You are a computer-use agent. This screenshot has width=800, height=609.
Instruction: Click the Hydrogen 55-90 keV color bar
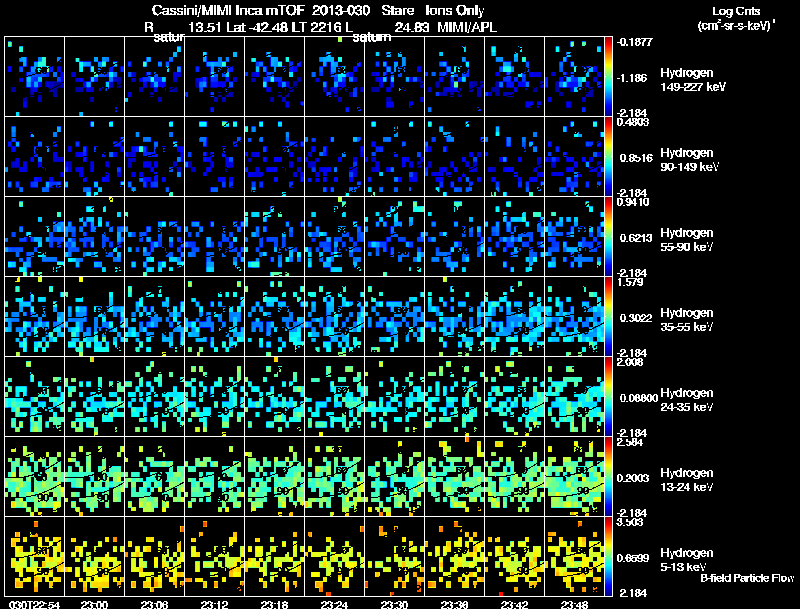pyautogui.click(x=608, y=237)
